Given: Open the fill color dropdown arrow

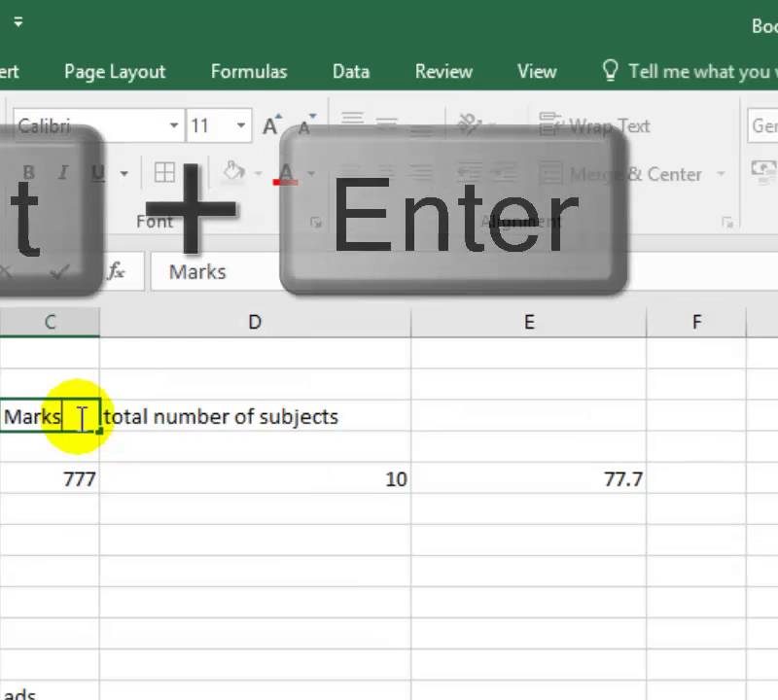Looking at the screenshot, I should (258, 173).
